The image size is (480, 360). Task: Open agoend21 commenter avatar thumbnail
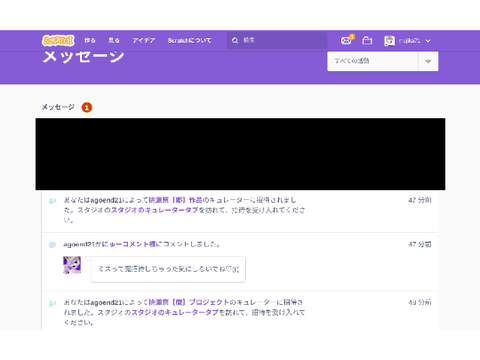[72, 265]
